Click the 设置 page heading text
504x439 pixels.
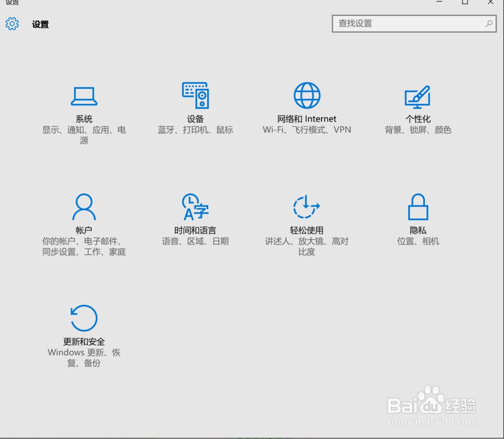pos(40,24)
